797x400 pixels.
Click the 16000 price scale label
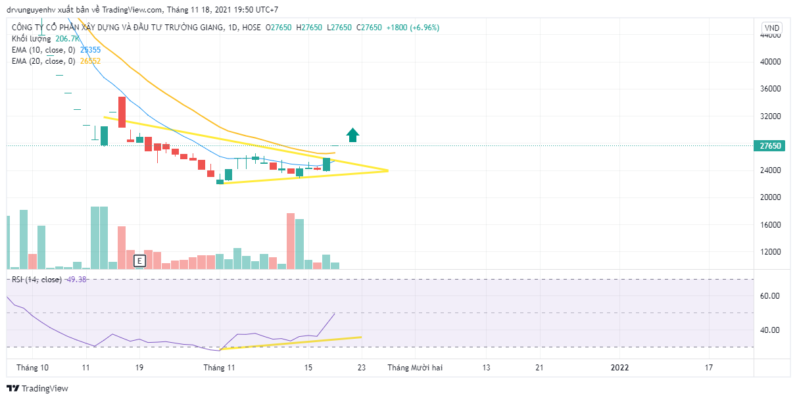pyautogui.click(x=770, y=225)
